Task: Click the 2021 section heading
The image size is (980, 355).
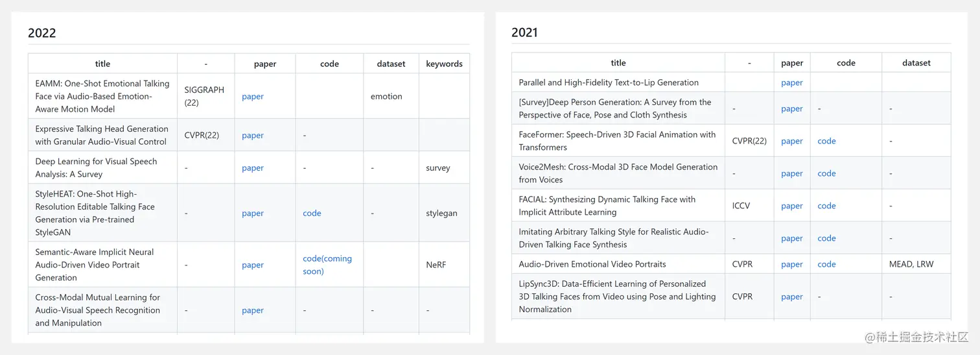Action: 524,32
